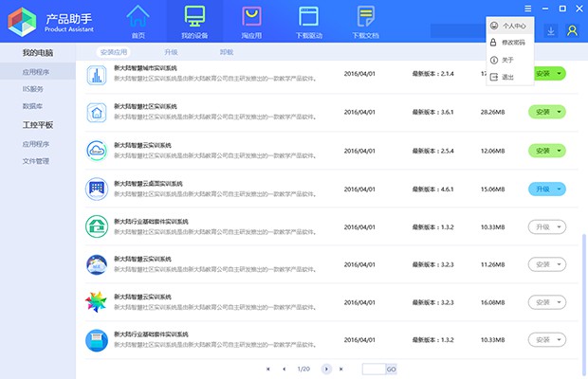Click the 新大陆智慧云桌面实训系统 title text
588x379 pixels.
(148, 184)
